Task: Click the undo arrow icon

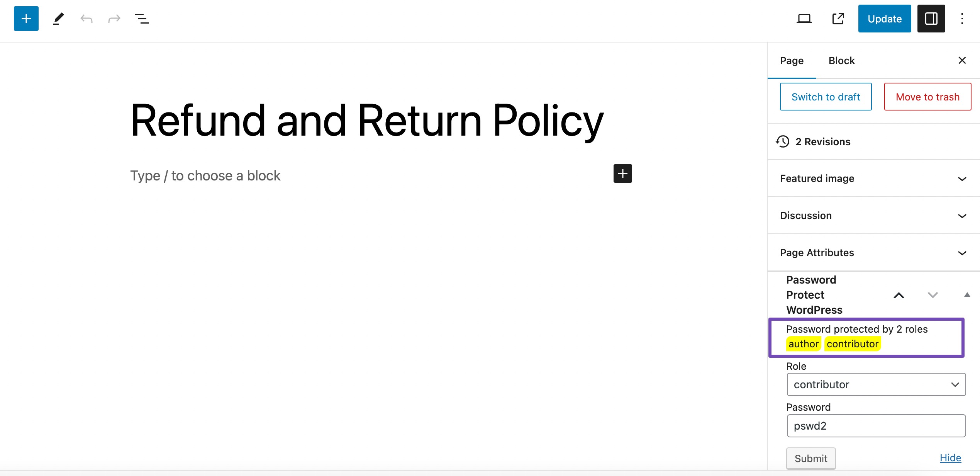Action: click(86, 18)
